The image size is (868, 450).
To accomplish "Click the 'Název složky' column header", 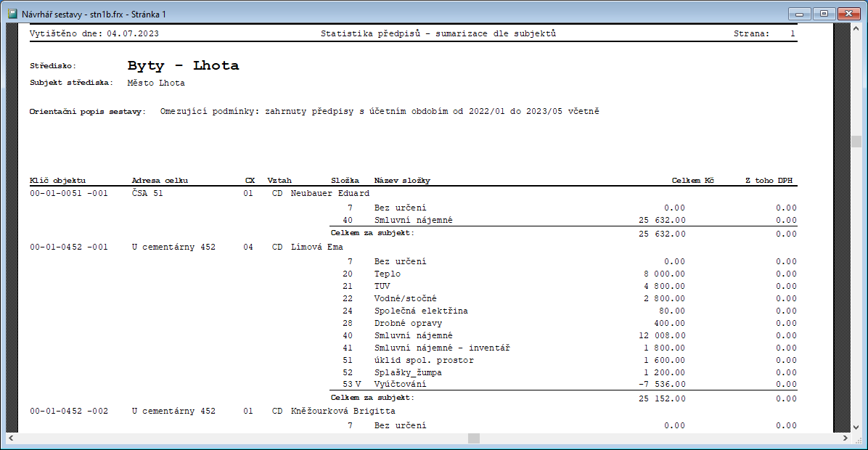I will [402, 180].
